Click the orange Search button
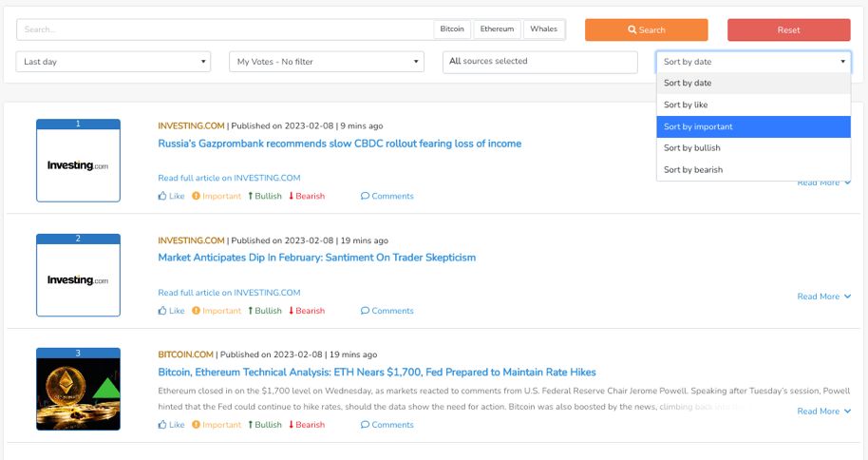 click(x=646, y=30)
